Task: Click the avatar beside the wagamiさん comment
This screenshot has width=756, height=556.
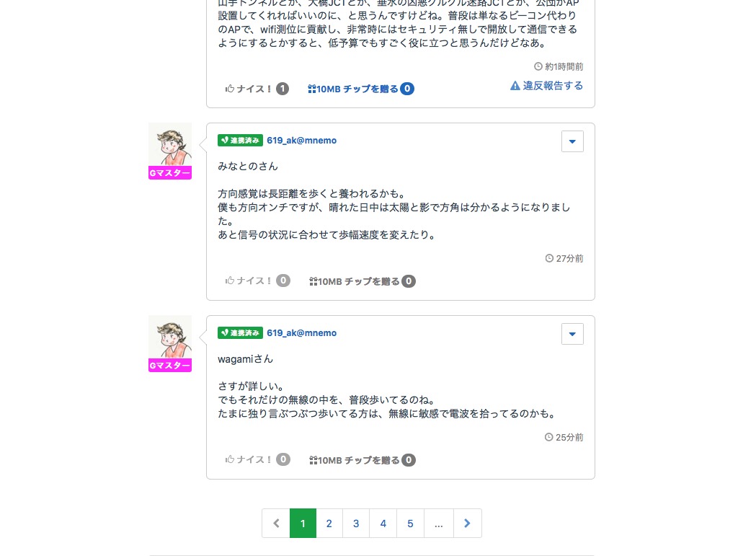Action: pyautogui.click(x=170, y=337)
